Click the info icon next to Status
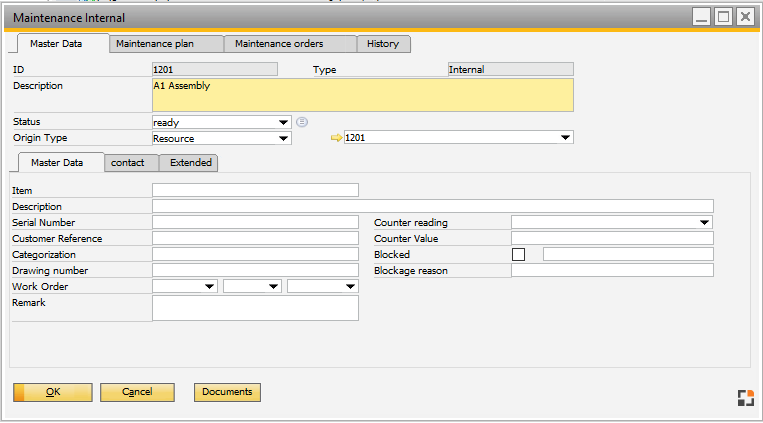The image size is (763, 423). point(301,122)
